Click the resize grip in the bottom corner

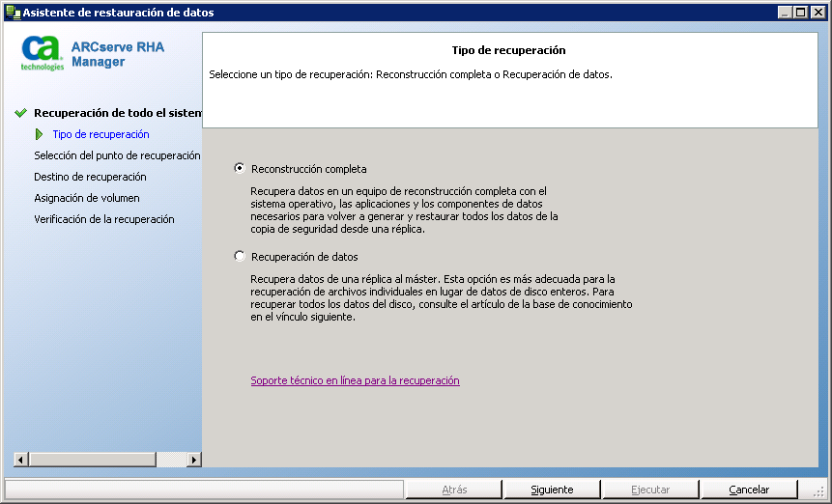tap(819, 492)
